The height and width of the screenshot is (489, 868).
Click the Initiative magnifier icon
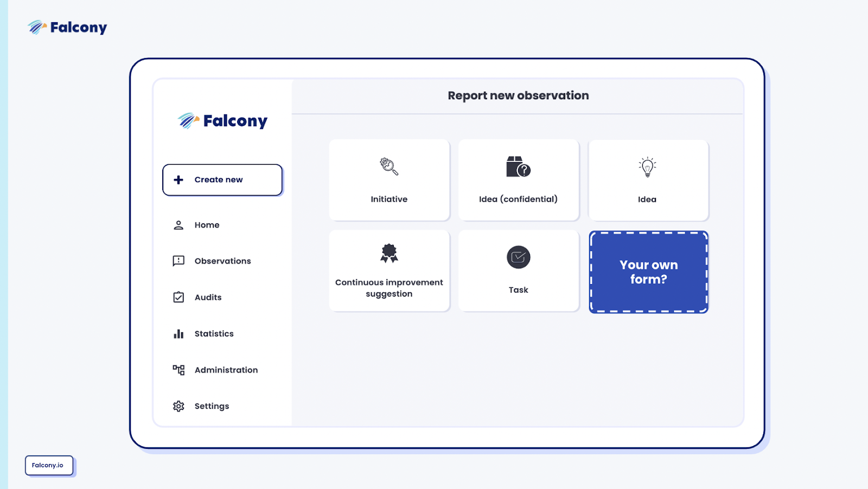pyautogui.click(x=389, y=166)
